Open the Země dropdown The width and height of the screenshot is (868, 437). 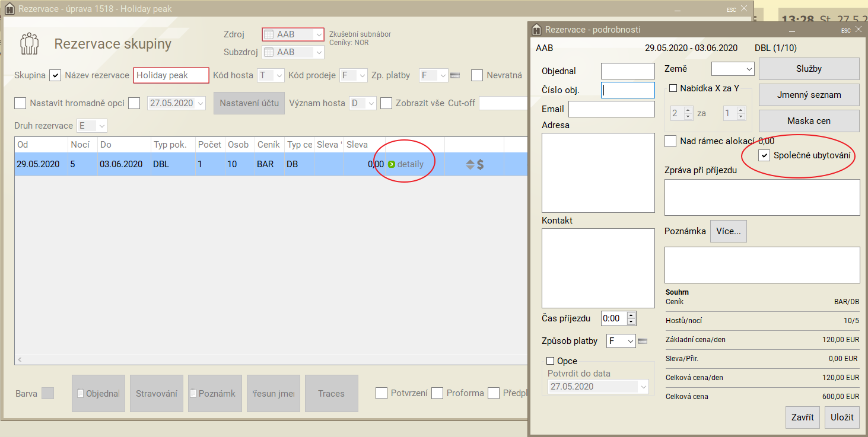coord(732,70)
